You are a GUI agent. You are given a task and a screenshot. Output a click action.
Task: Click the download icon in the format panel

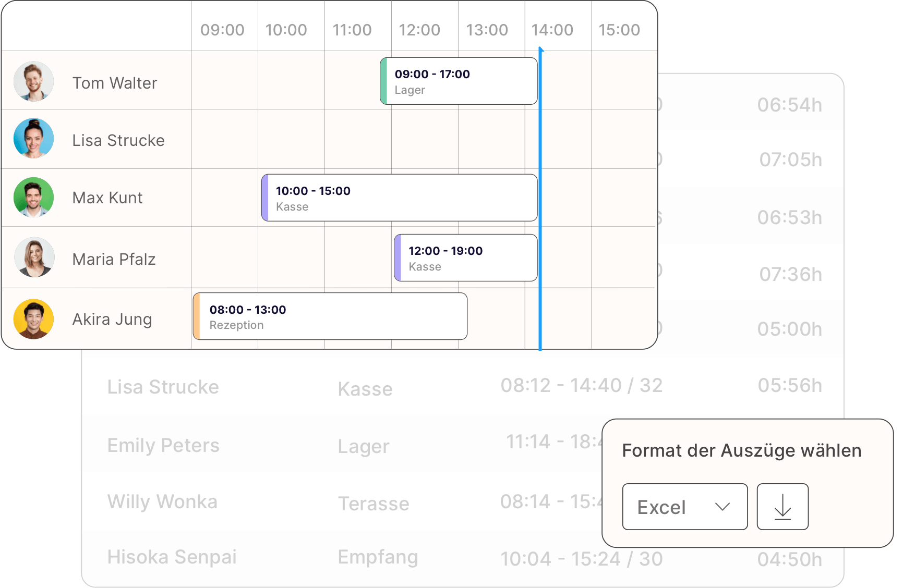pyautogui.click(x=782, y=507)
